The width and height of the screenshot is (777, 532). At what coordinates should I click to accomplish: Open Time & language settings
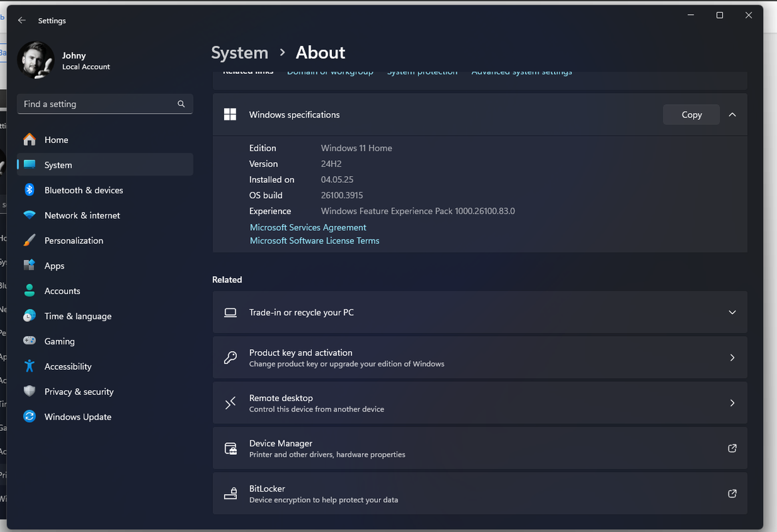tap(104, 316)
